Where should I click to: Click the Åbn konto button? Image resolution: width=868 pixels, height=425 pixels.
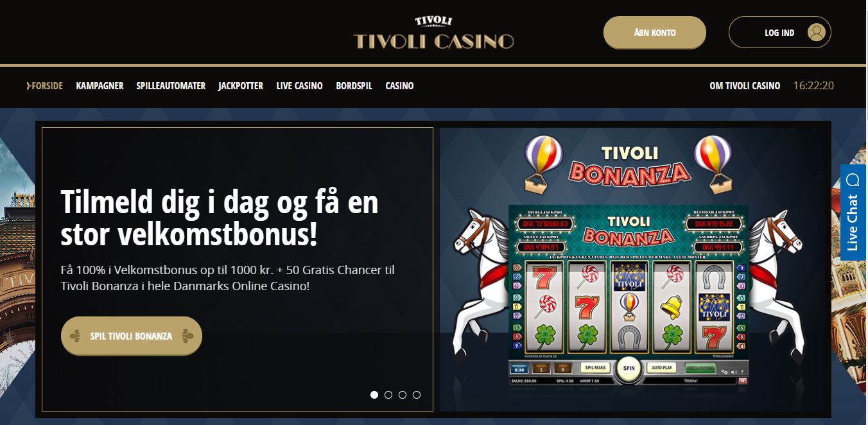(x=655, y=32)
